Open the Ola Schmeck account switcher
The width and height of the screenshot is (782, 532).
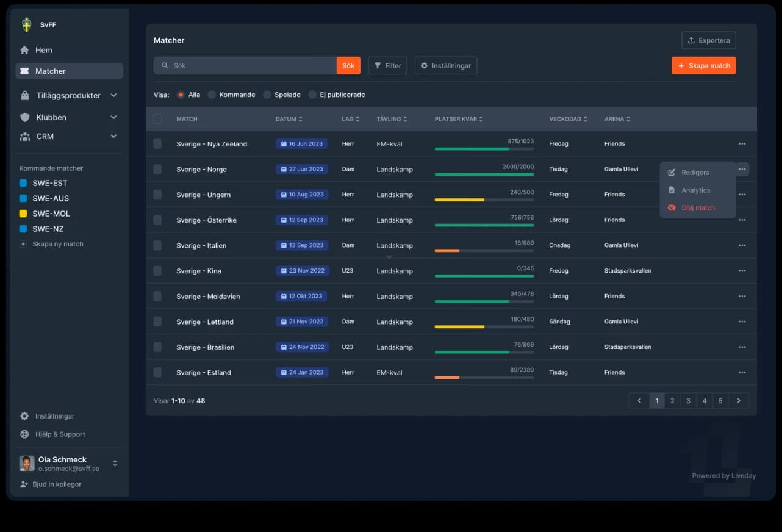tap(115, 464)
